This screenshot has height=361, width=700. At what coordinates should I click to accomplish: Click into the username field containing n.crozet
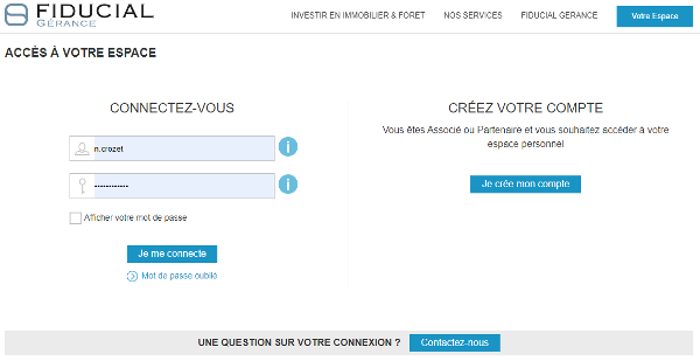point(172,149)
